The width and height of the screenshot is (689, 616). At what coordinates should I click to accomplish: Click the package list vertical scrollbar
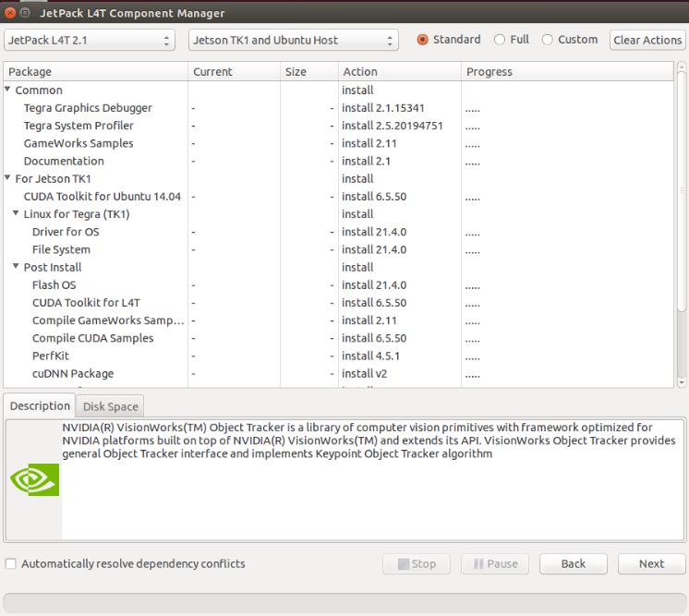pyautogui.click(x=682, y=191)
